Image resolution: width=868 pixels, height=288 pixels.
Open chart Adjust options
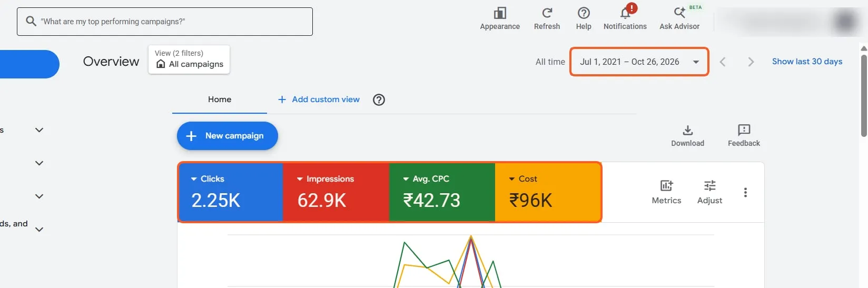point(709,192)
